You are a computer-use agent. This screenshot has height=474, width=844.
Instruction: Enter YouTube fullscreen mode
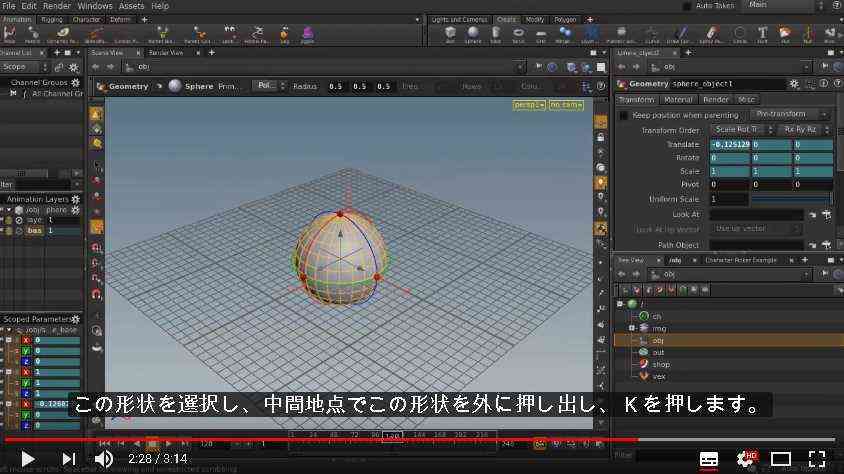tap(817, 459)
